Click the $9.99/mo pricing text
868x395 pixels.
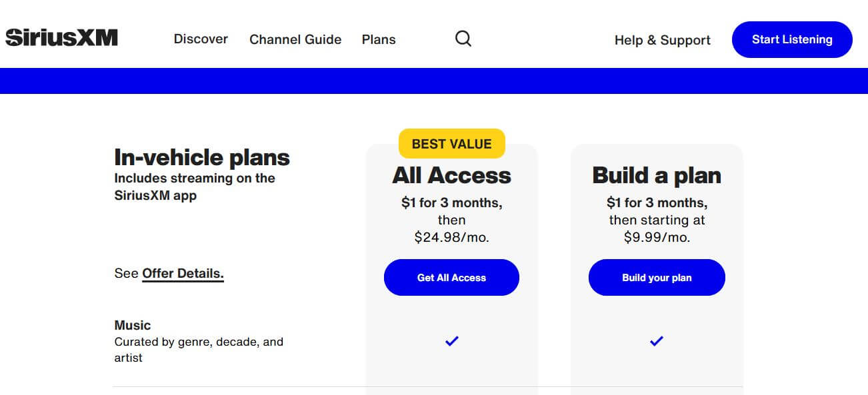pyautogui.click(x=656, y=236)
